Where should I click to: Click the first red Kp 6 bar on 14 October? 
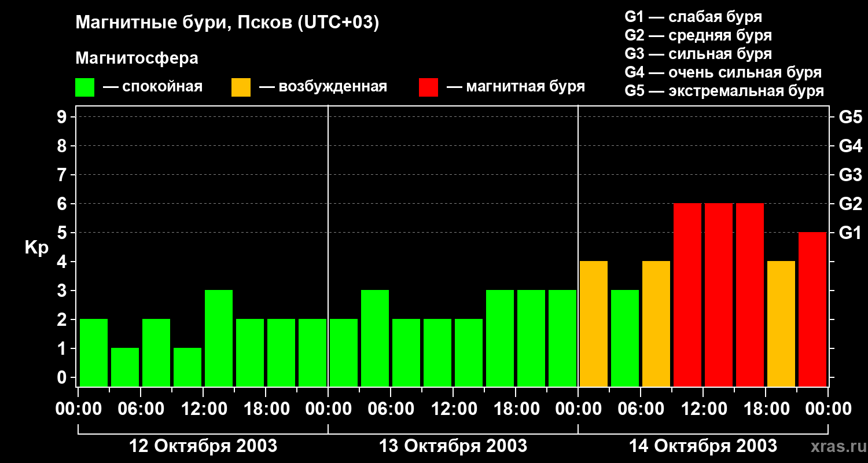tap(687, 295)
